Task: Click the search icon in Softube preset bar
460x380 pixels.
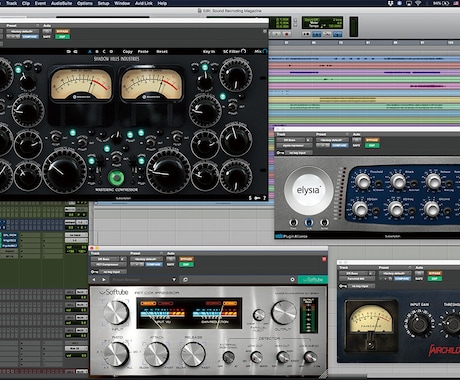Action: pos(185,279)
